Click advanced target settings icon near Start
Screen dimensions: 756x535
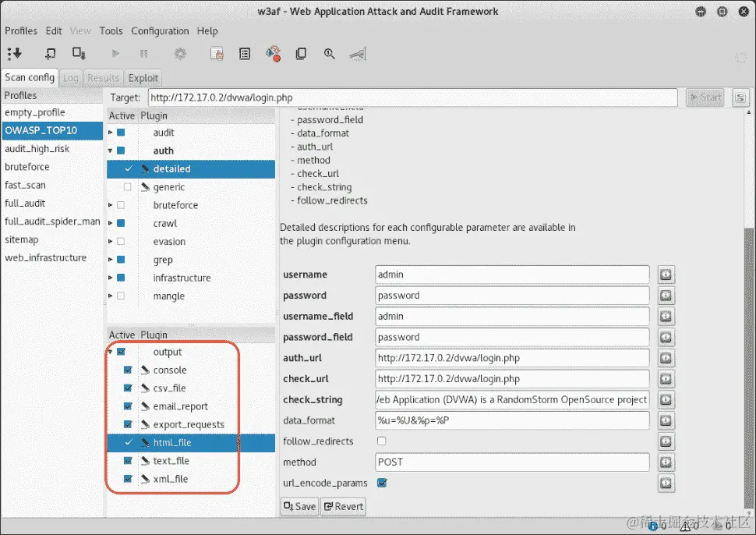pyautogui.click(x=740, y=97)
